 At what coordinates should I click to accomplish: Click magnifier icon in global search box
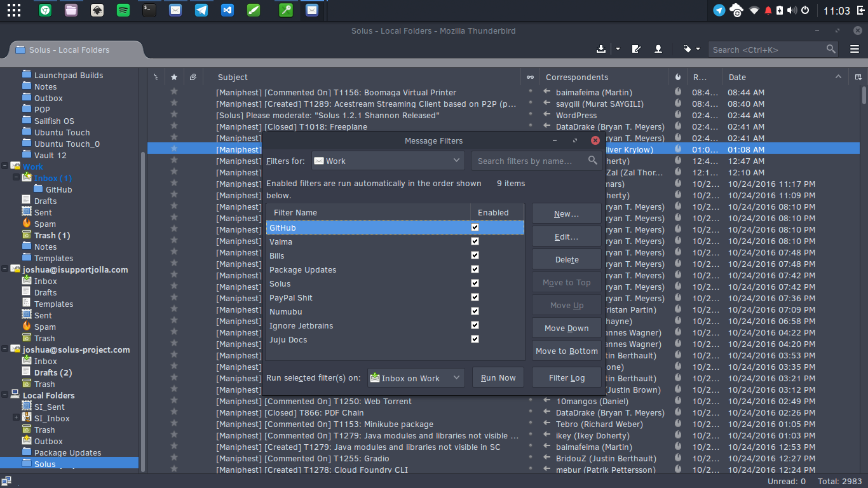click(x=831, y=49)
